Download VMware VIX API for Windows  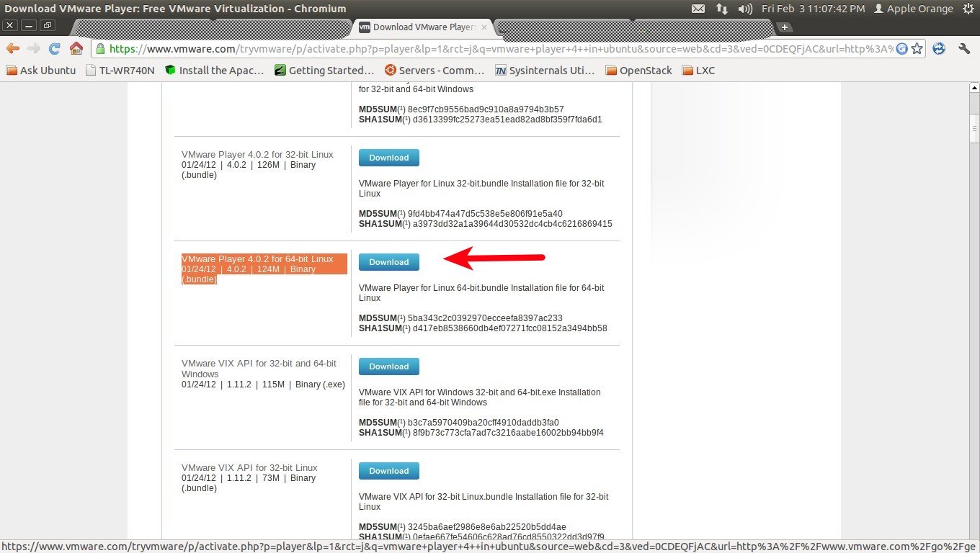pyautogui.click(x=389, y=367)
